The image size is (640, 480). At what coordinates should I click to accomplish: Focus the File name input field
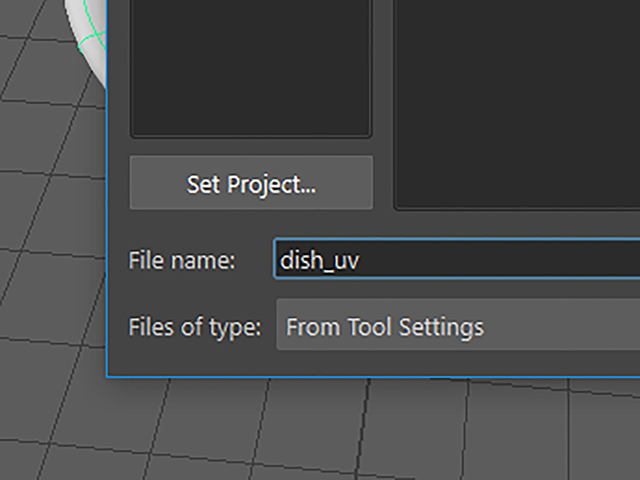(457, 259)
